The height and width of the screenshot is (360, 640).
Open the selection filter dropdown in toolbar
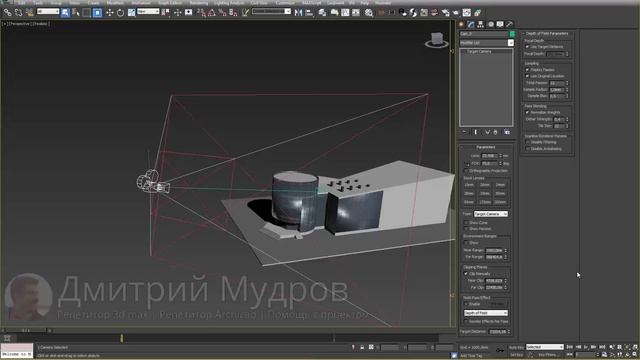coord(48,12)
